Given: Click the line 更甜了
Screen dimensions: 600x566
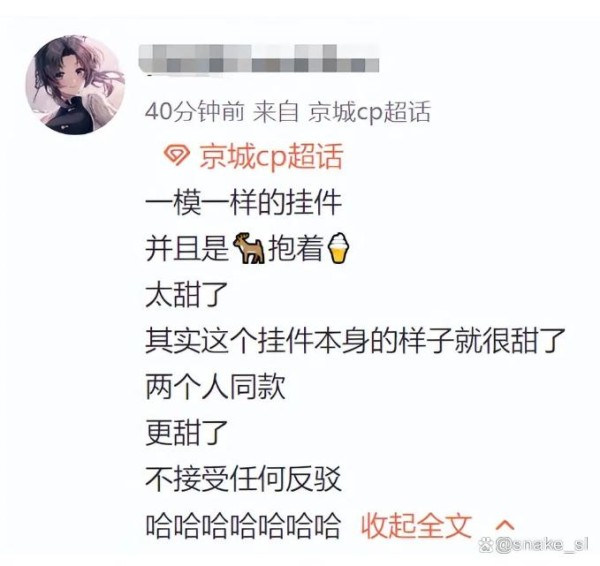Looking at the screenshot, I should (187, 432).
